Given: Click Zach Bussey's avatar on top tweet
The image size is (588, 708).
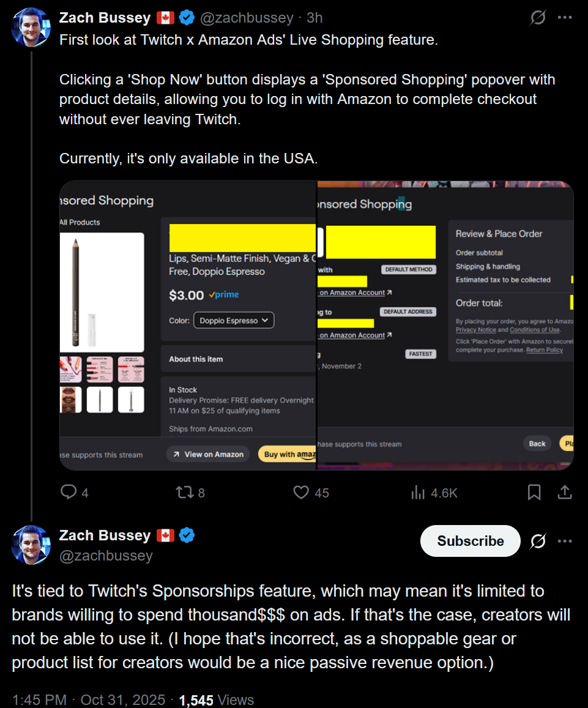Looking at the screenshot, I should click(x=31, y=28).
